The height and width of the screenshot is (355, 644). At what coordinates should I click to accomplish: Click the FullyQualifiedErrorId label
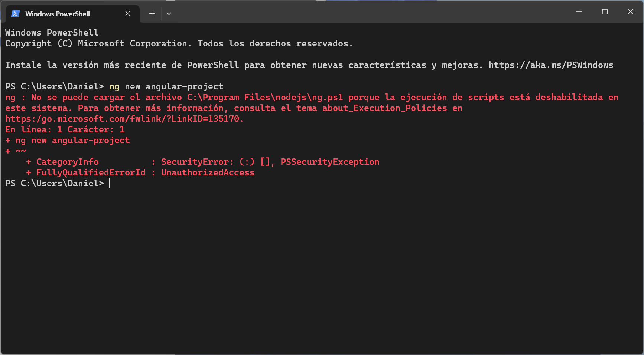tap(90, 172)
